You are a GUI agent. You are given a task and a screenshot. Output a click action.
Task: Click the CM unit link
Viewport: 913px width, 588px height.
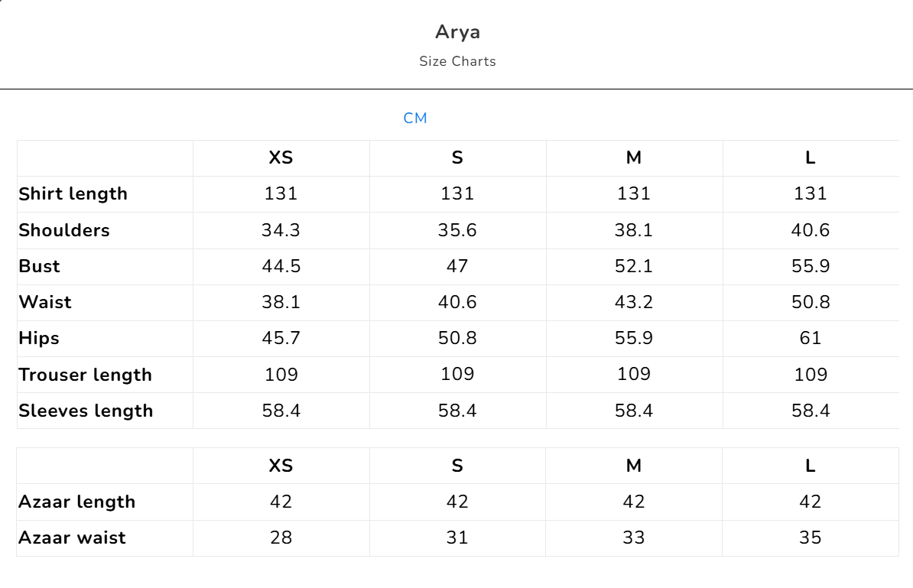pyautogui.click(x=415, y=119)
